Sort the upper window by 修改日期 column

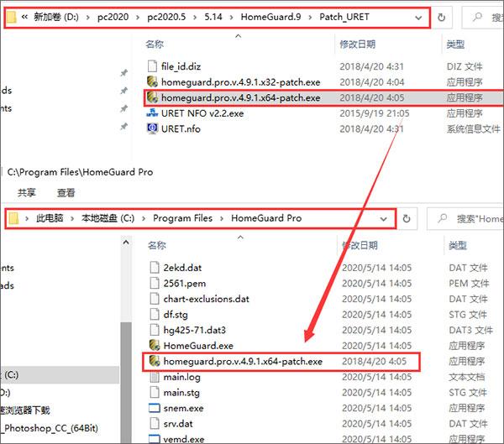[358, 44]
